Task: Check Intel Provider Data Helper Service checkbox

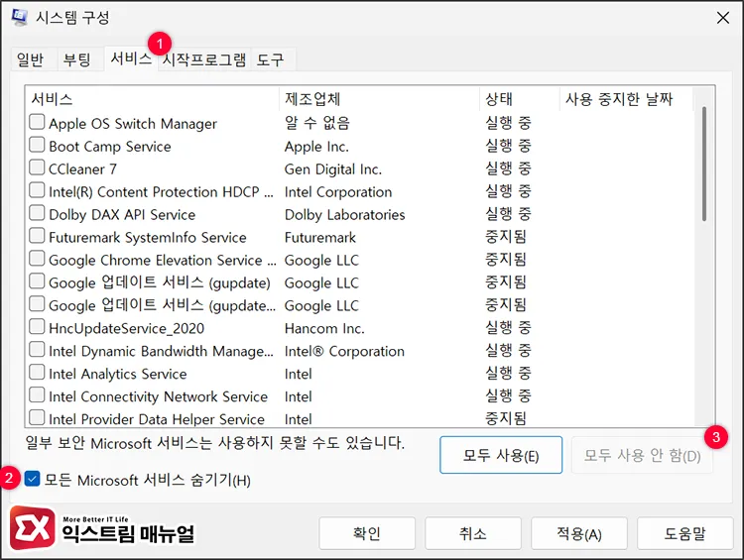Action: point(37,417)
